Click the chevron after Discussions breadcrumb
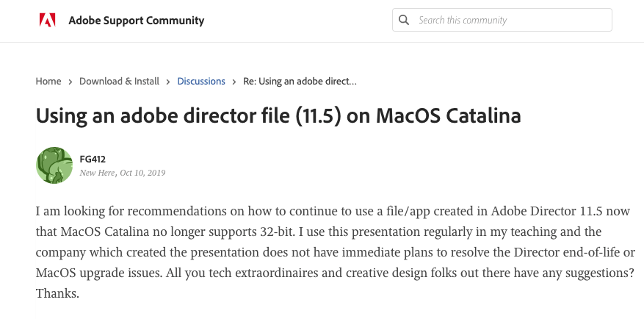This screenshot has width=644, height=319. click(234, 82)
